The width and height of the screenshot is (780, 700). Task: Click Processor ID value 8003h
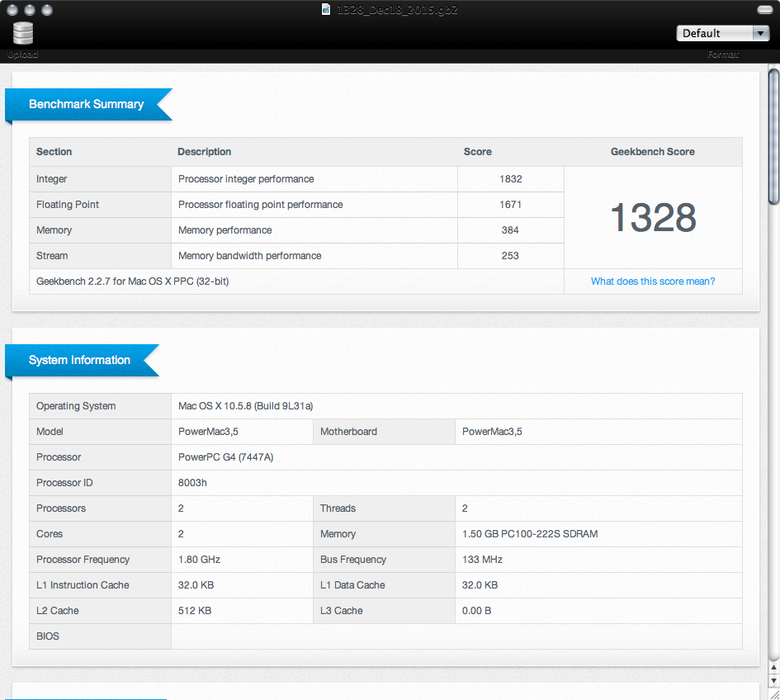[x=192, y=483]
